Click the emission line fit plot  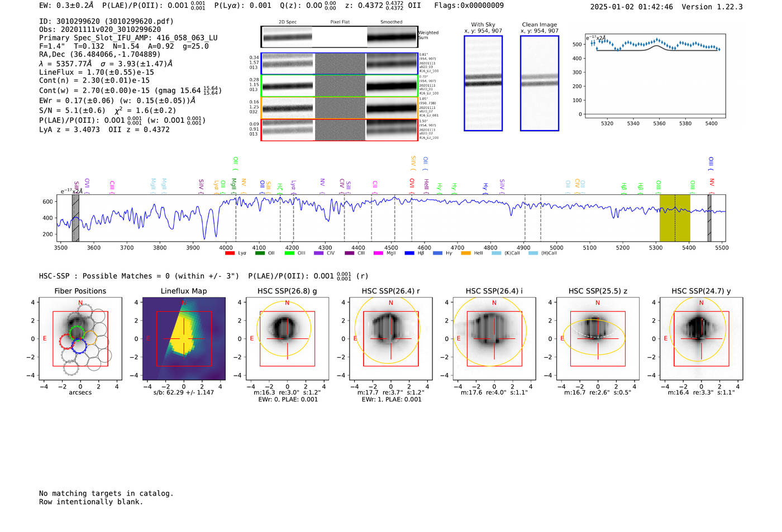tap(655, 76)
